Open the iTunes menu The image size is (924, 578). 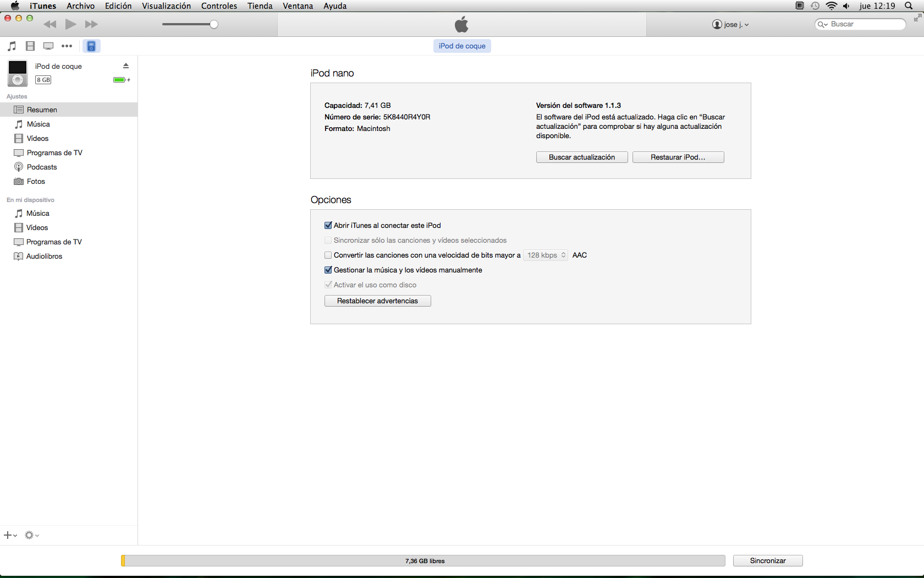point(43,6)
